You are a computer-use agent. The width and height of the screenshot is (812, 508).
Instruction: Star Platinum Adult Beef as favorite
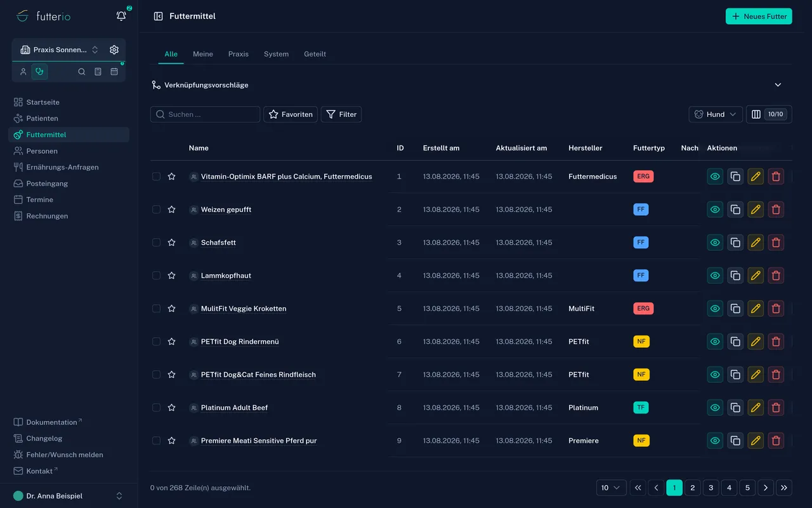[171, 408]
